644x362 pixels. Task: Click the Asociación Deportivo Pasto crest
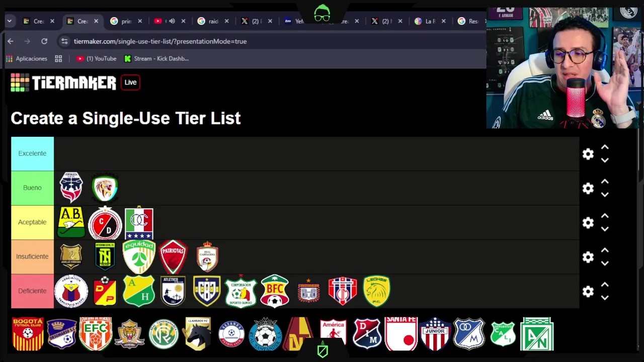point(71,291)
